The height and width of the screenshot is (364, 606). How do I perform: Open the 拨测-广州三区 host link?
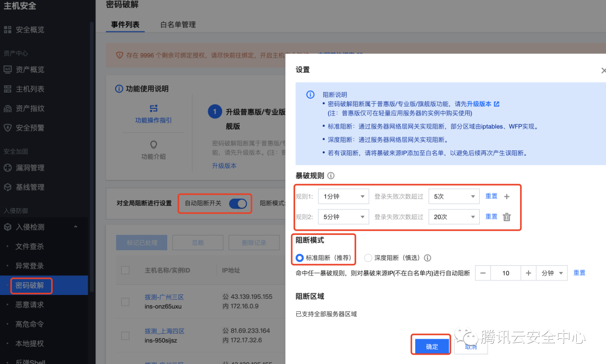pyautogui.click(x=164, y=297)
